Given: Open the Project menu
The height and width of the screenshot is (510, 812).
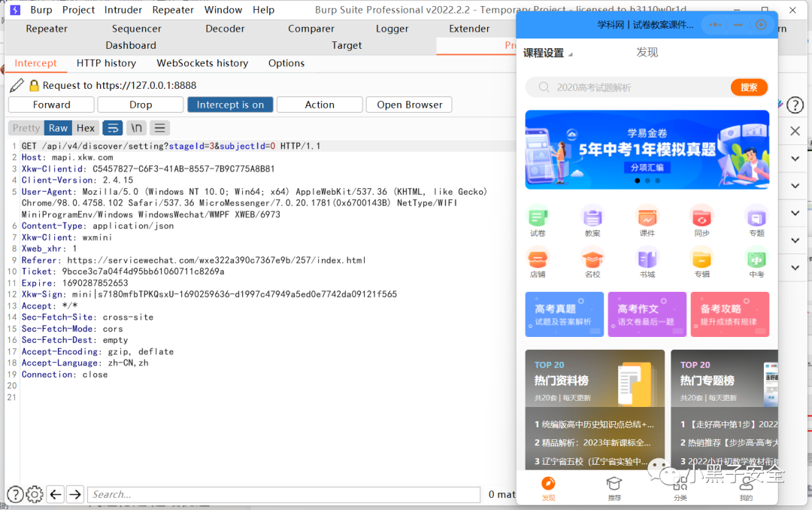Looking at the screenshot, I should (78, 10).
